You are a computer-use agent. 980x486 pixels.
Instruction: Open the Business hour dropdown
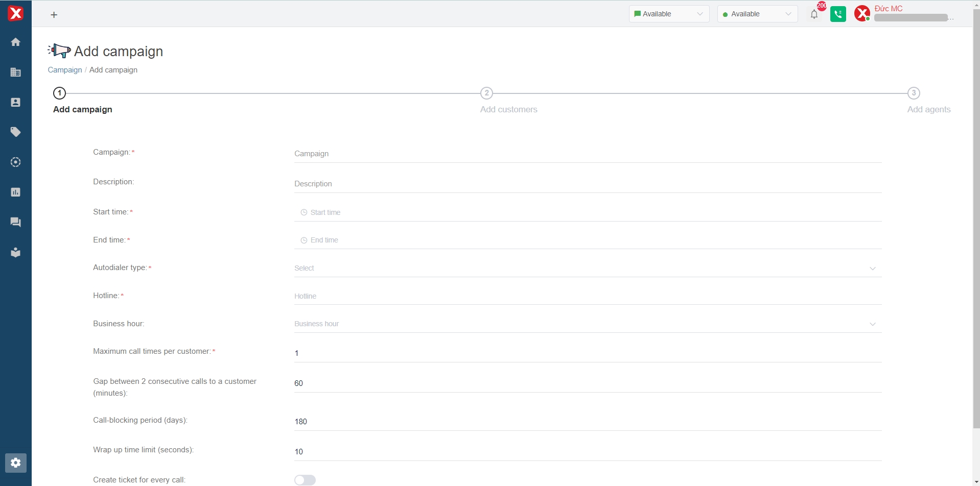point(588,324)
